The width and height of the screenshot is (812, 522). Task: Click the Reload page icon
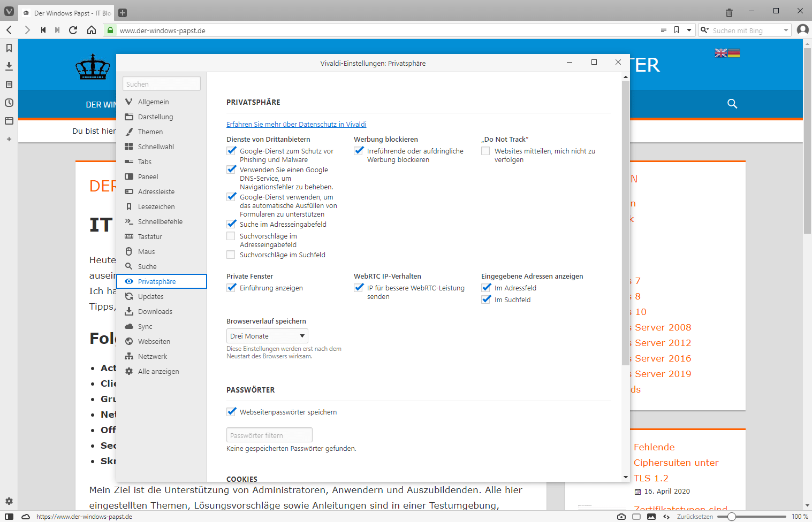[x=73, y=30]
